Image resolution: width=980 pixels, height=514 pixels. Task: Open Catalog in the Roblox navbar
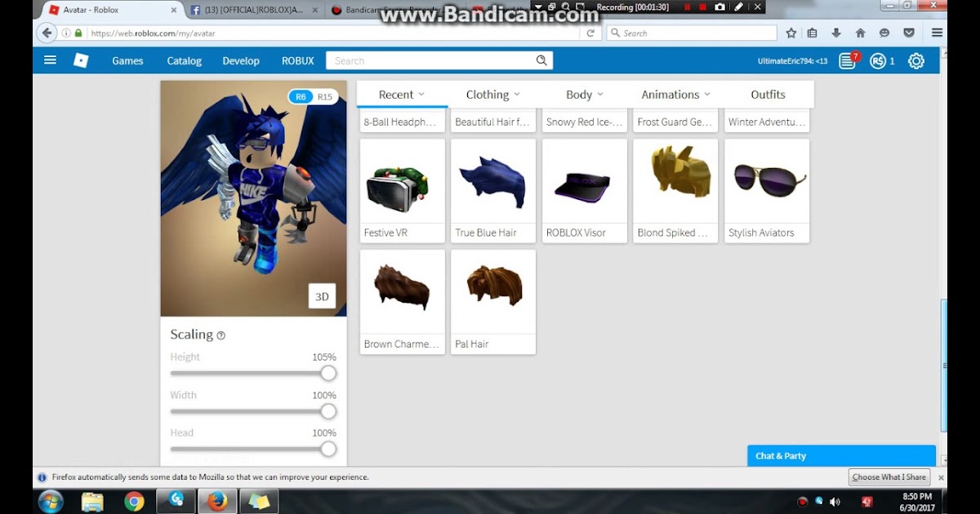[184, 60]
